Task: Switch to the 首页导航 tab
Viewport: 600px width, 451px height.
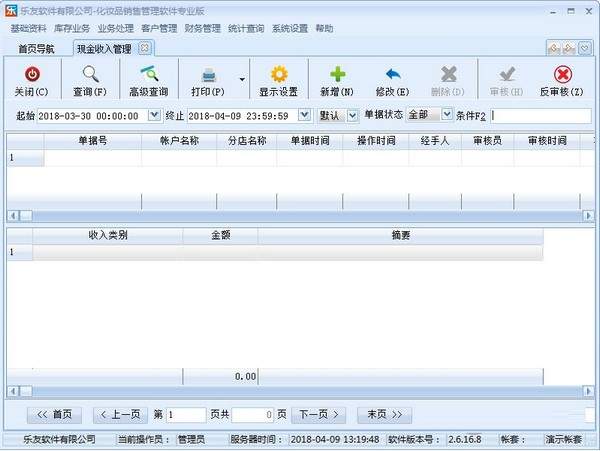Action: (x=37, y=49)
